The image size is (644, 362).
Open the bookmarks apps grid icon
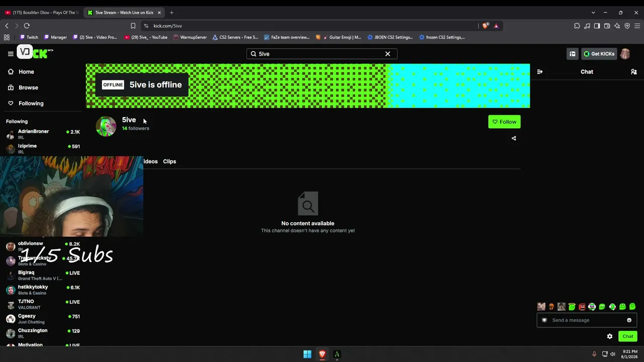click(x=7, y=37)
